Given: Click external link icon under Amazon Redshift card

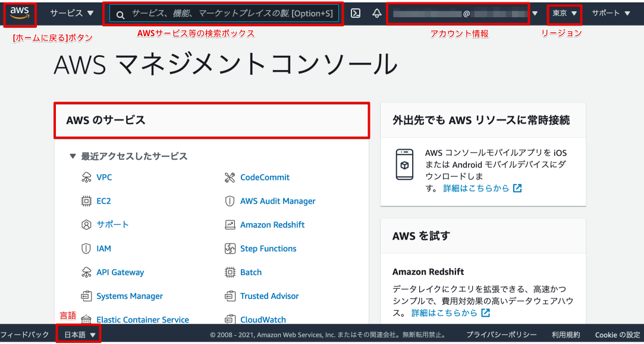Looking at the screenshot, I should [485, 313].
